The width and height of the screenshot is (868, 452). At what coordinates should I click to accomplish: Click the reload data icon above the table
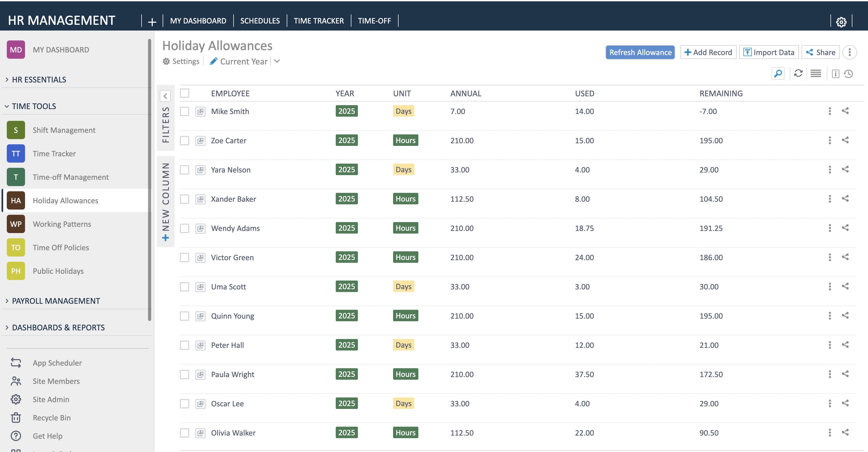point(798,74)
